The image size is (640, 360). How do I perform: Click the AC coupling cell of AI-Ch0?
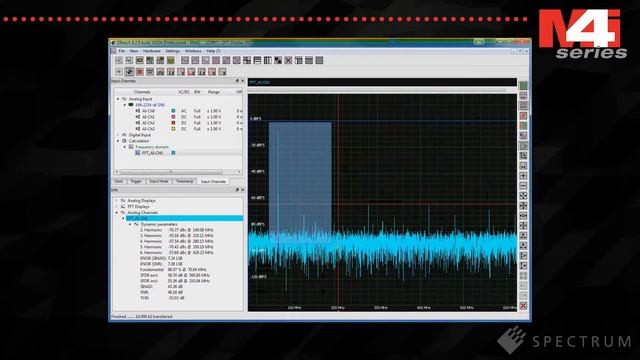184,111
